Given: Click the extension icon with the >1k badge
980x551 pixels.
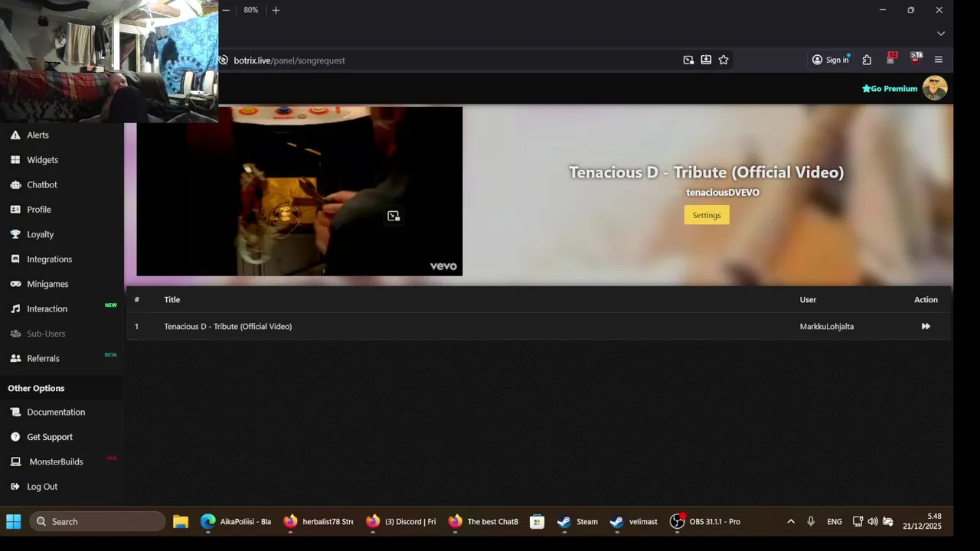Looking at the screenshot, I should (916, 58).
